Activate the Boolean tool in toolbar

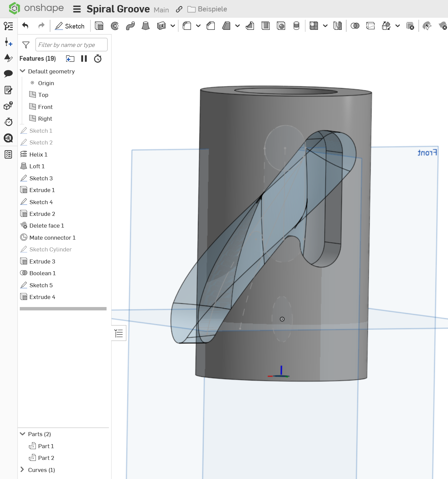pyautogui.click(x=355, y=26)
